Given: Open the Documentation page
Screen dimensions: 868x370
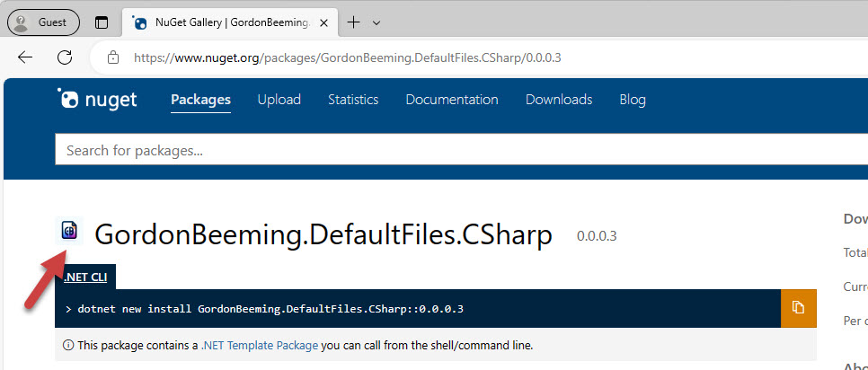Looking at the screenshot, I should coord(452,100).
